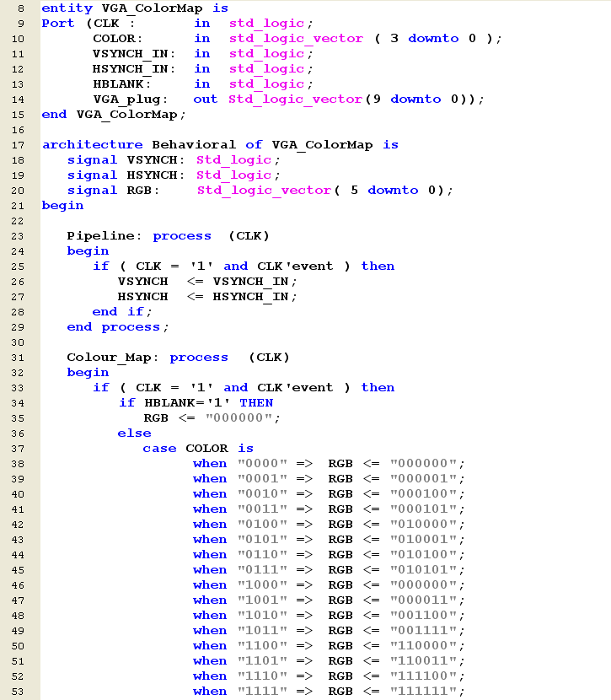Click 'signal RGB:' declaration on line 20
The height and width of the screenshot is (700, 611).
[x=113, y=190]
